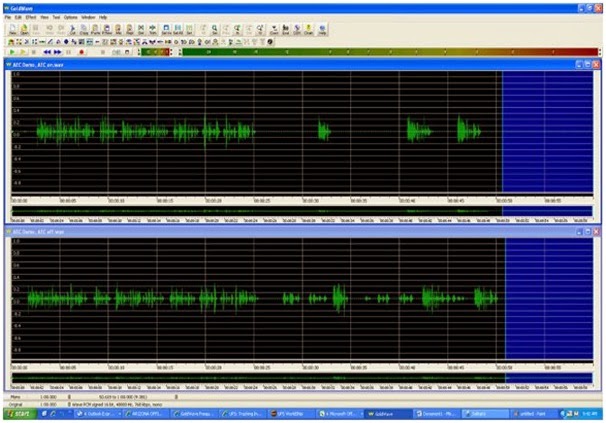Click the Set selection toolbar button
The height and width of the screenshot is (423, 606).
point(189,29)
